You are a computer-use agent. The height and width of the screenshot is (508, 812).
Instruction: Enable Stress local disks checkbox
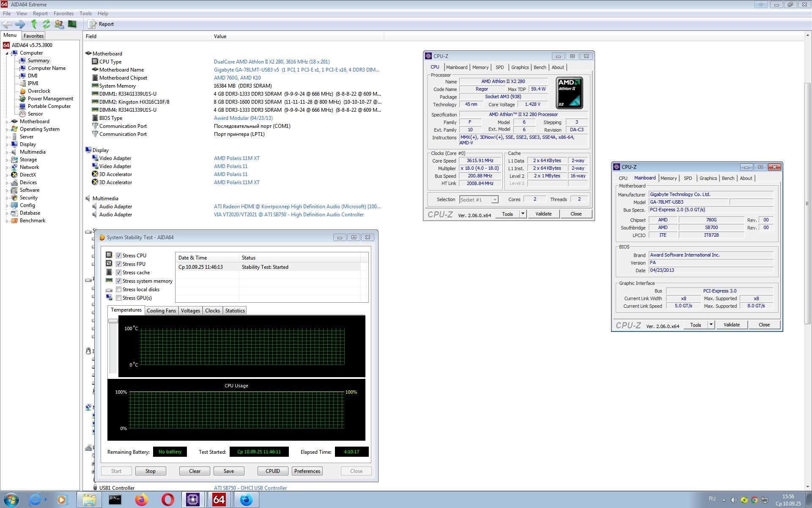click(119, 290)
